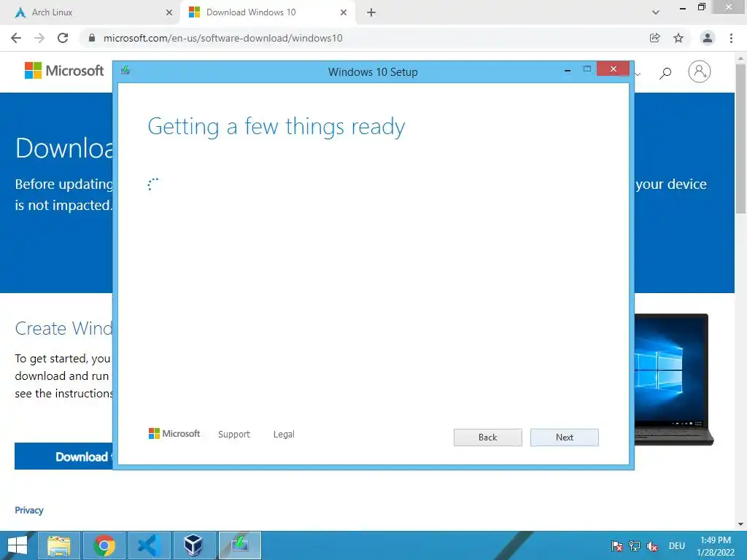Click the muted volume tray icon
Screen dimensions: 747x560
click(x=652, y=545)
